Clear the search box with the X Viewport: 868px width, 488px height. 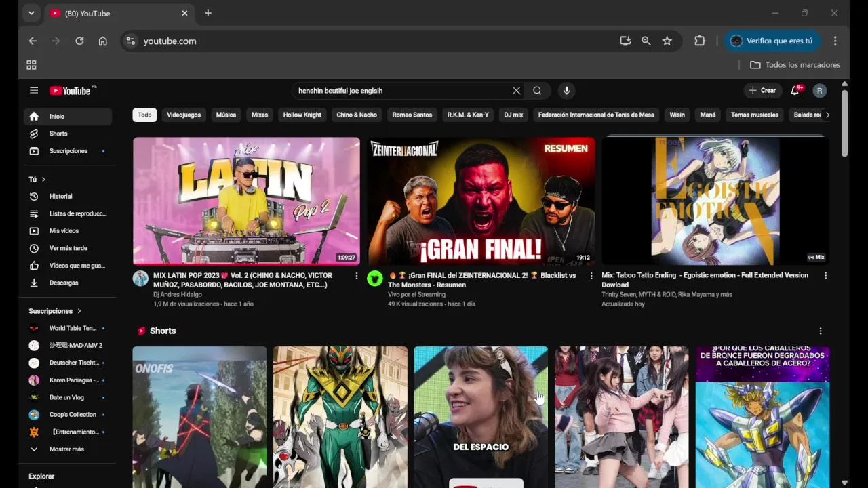[x=516, y=91]
